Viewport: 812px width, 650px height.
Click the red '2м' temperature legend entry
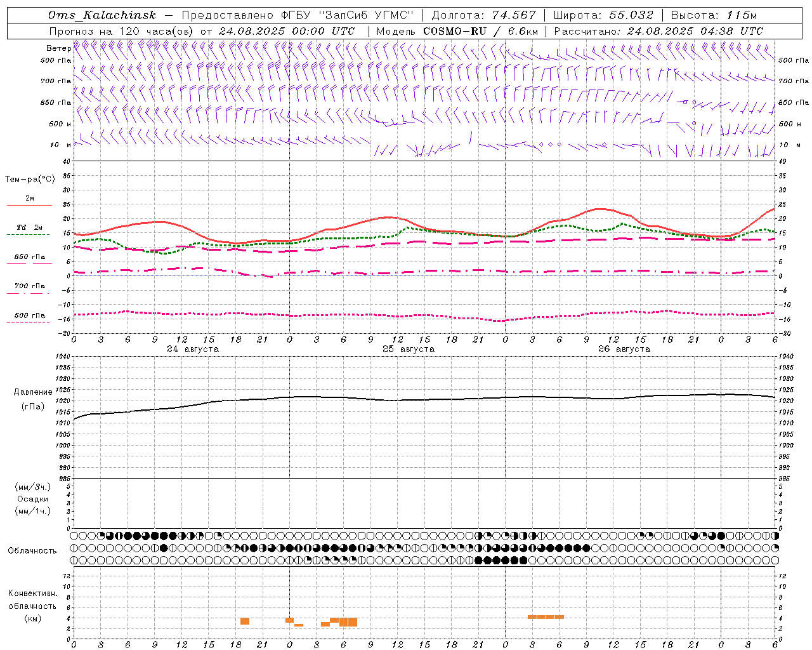point(30,199)
